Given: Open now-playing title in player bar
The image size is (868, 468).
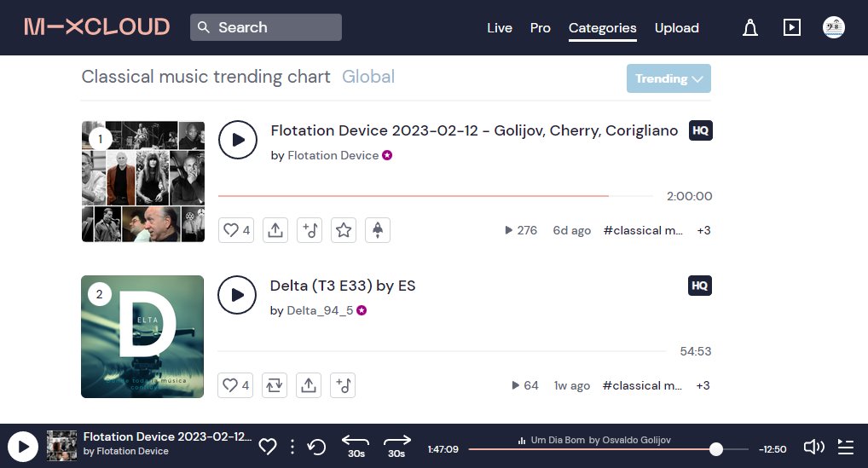Looking at the screenshot, I should [167, 436].
